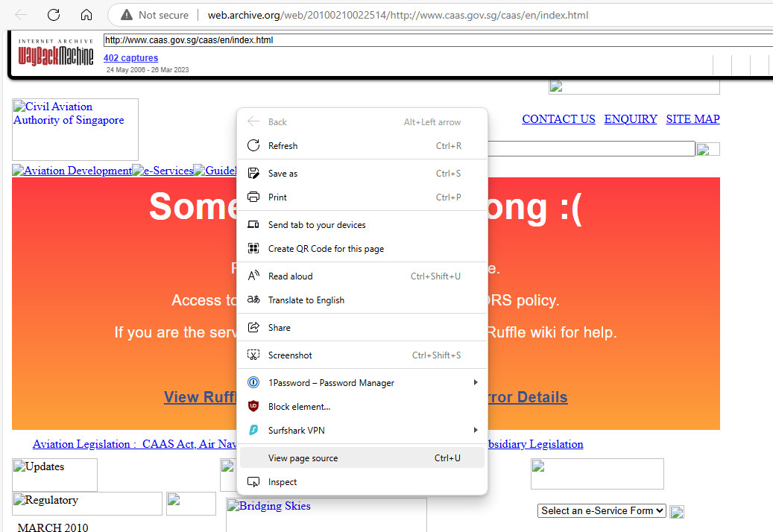Image resolution: width=773 pixels, height=532 pixels.
Task: Click the Screenshot scissors icon
Action: 253,355
